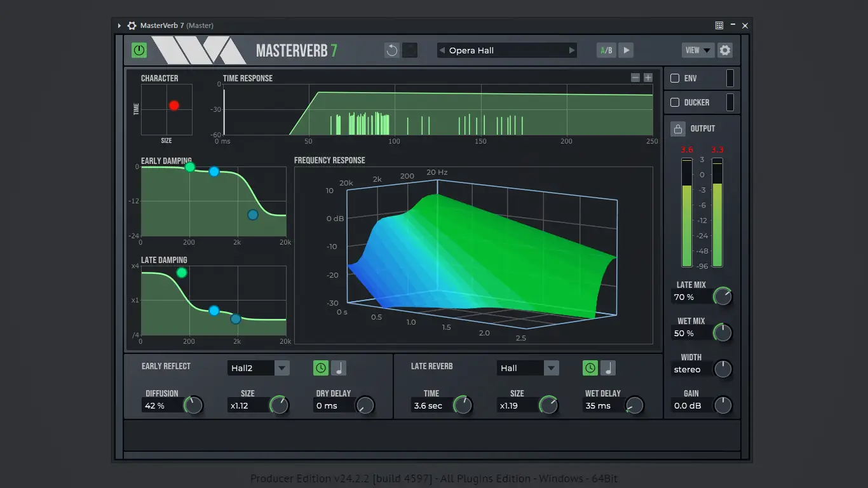
Task: Click the copy A to B arrow button
Action: click(x=626, y=50)
